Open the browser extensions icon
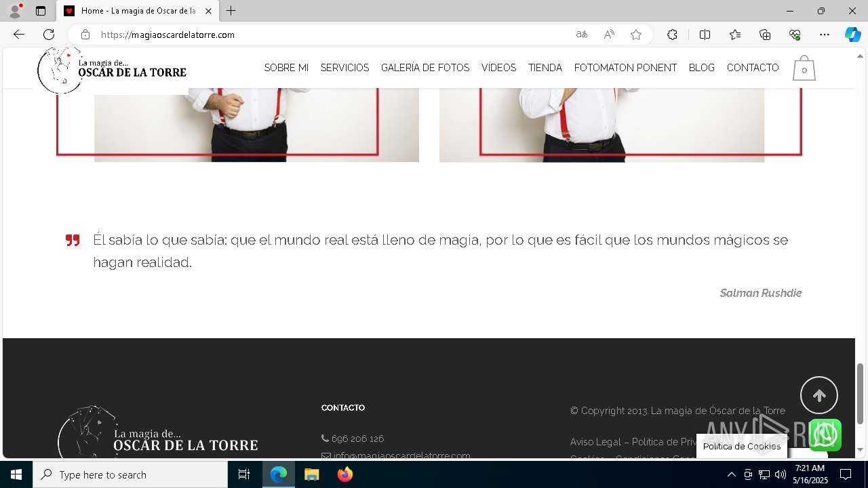868x488 pixels. click(x=672, y=35)
